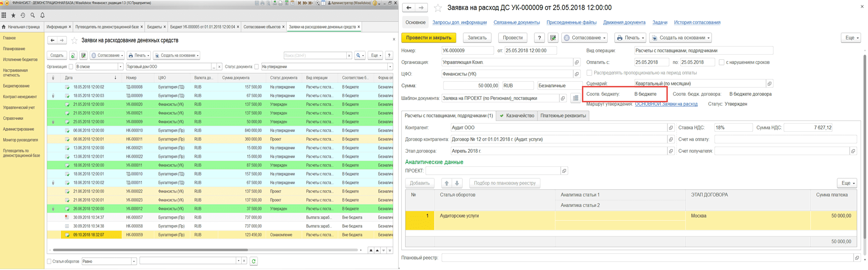Open the Печать dropdown in the list toolbar
Screen dimensions: 868x270
tap(139, 56)
